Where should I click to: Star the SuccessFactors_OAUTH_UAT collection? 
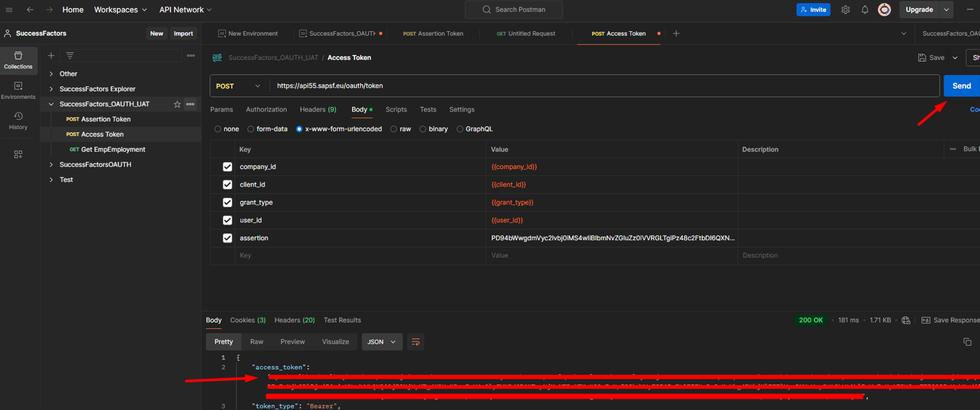coord(177,104)
